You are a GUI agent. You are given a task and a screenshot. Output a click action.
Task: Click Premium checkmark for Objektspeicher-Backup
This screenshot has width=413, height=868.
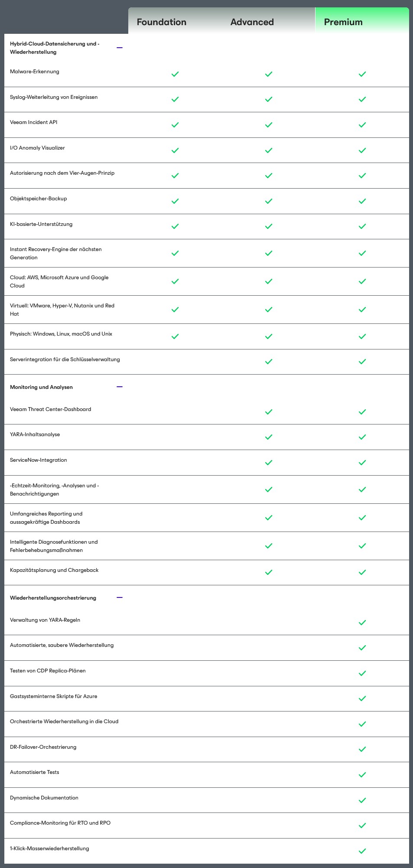pos(362,201)
